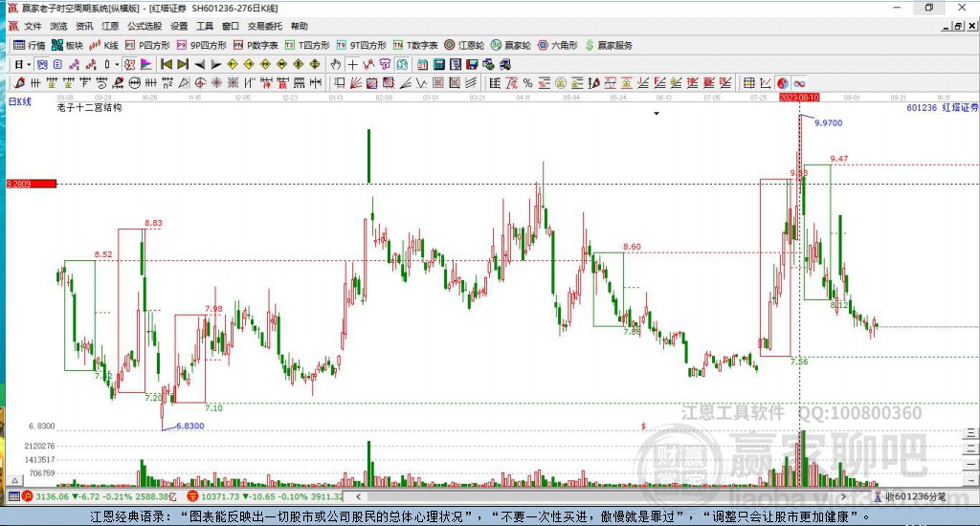
Task: Step chart left with black left arrow
Action: coord(199,64)
